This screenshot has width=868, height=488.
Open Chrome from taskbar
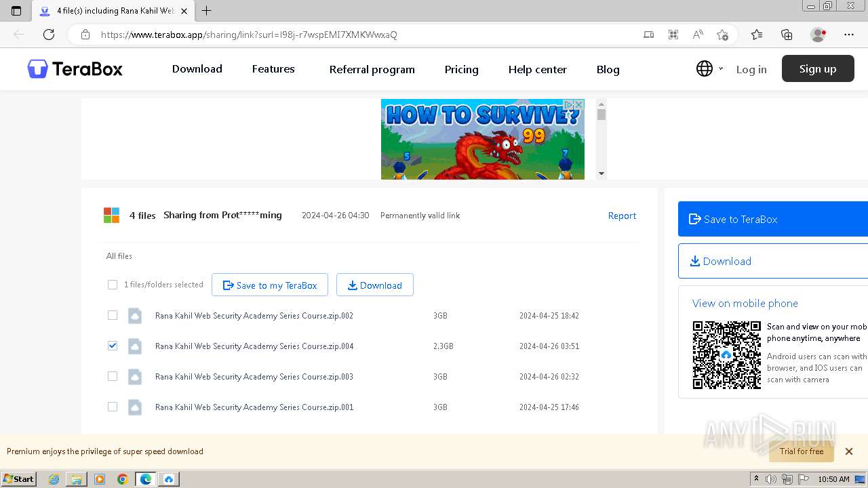click(x=123, y=479)
